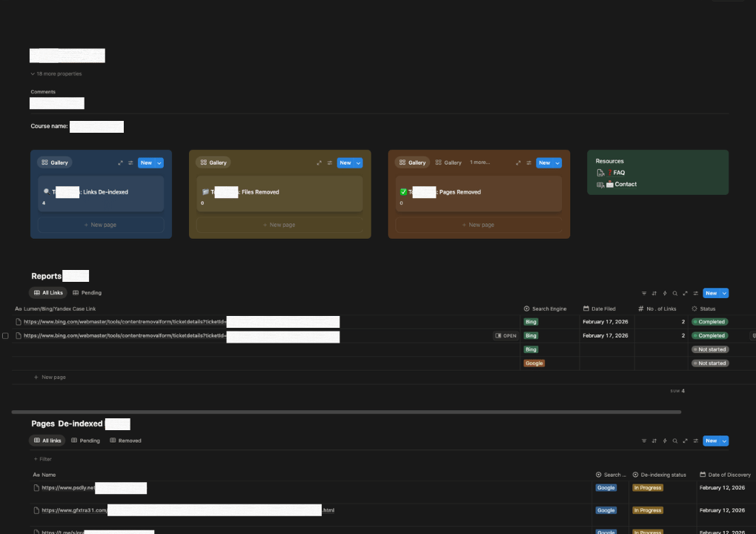Open the New dropdown arrow in Reports
The image size is (756, 534).
(724, 293)
